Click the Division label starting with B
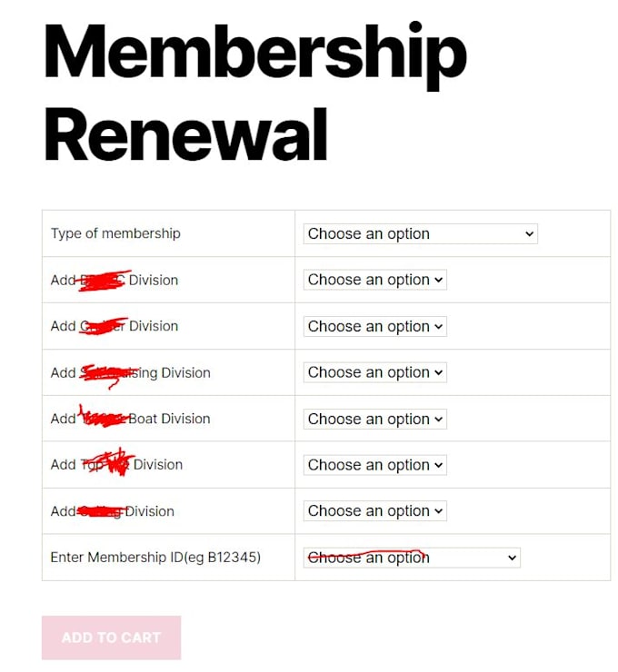The image size is (618, 672). click(115, 280)
